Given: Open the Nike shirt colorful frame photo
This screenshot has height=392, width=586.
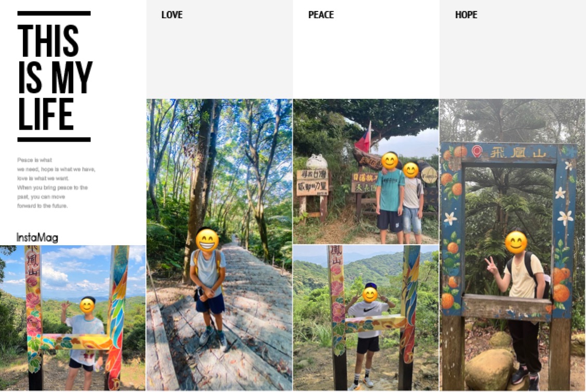Looking at the screenshot, I should (x=366, y=318).
